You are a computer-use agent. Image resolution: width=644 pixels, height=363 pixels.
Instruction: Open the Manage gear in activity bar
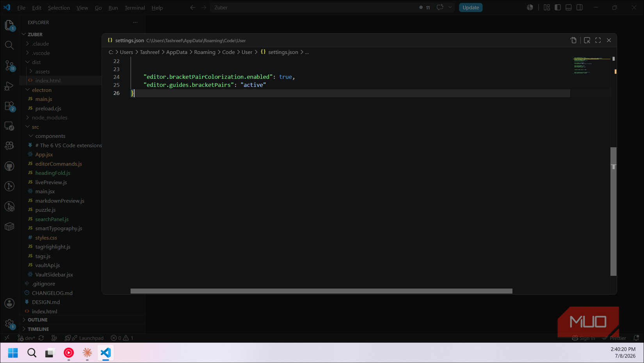click(x=9, y=324)
